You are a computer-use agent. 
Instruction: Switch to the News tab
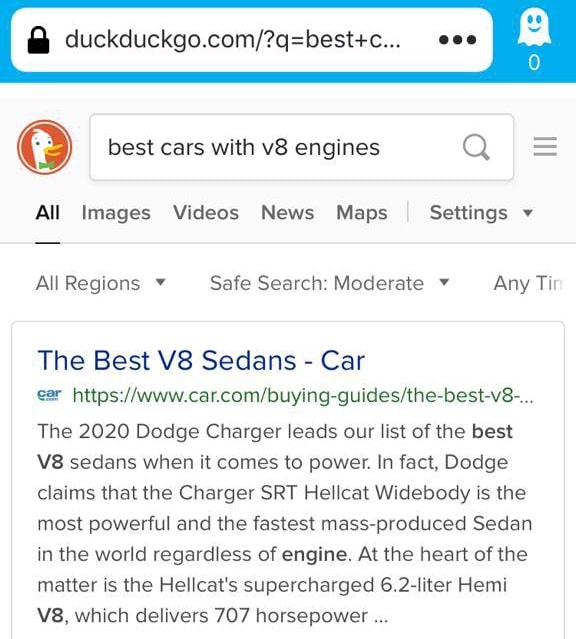click(287, 213)
